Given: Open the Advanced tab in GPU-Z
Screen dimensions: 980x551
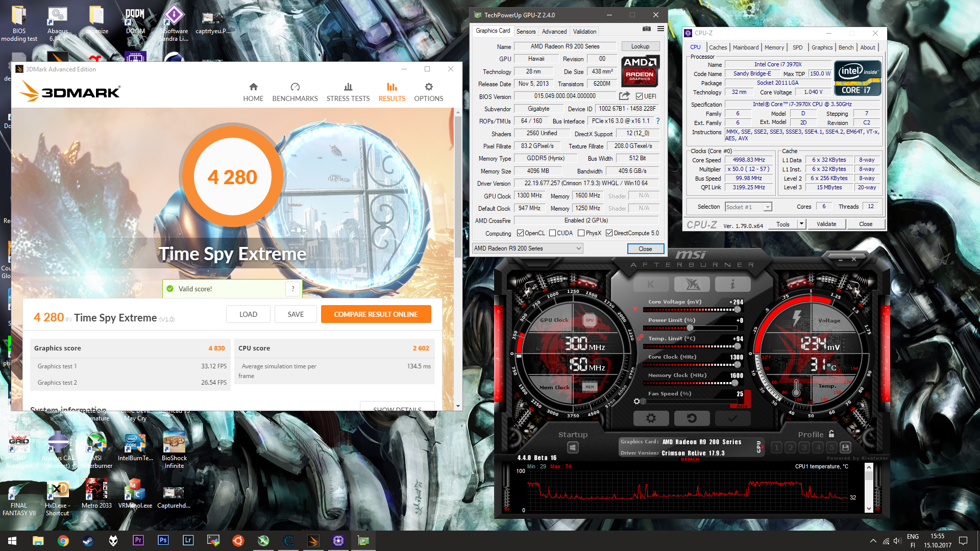Looking at the screenshot, I should coord(554,32).
